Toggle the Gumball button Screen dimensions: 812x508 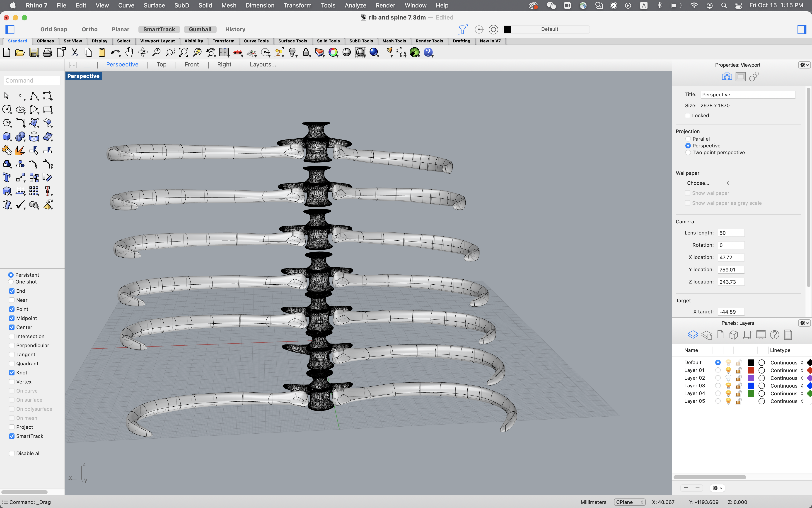click(x=200, y=29)
